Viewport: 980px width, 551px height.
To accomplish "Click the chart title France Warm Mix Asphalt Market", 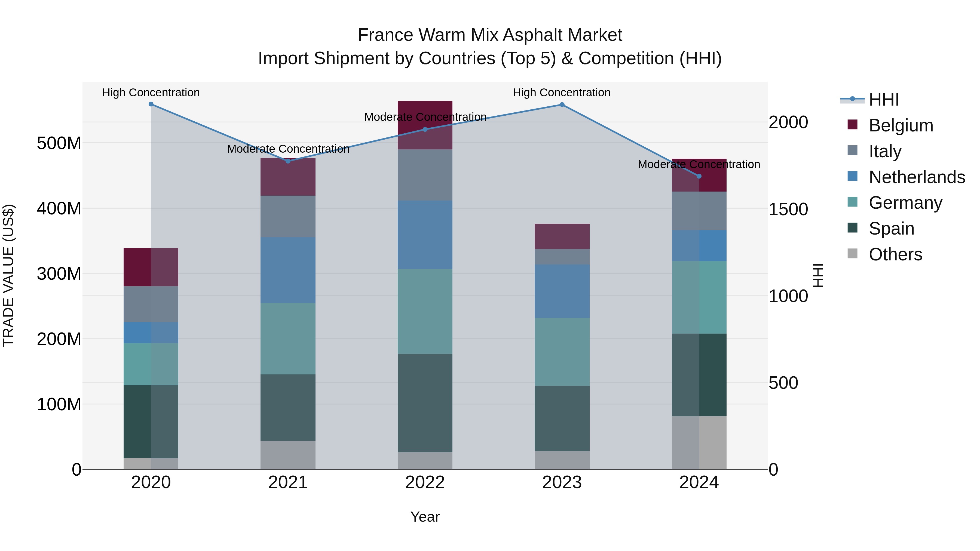I will pyautogui.click(x=490, y=35).
